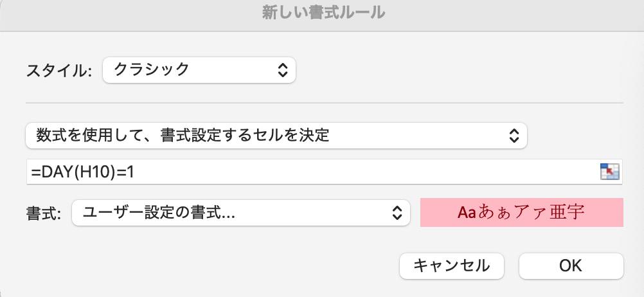
Task: Click the 亜宇 characters in the preview box
Action: click(x=568, y=212)
